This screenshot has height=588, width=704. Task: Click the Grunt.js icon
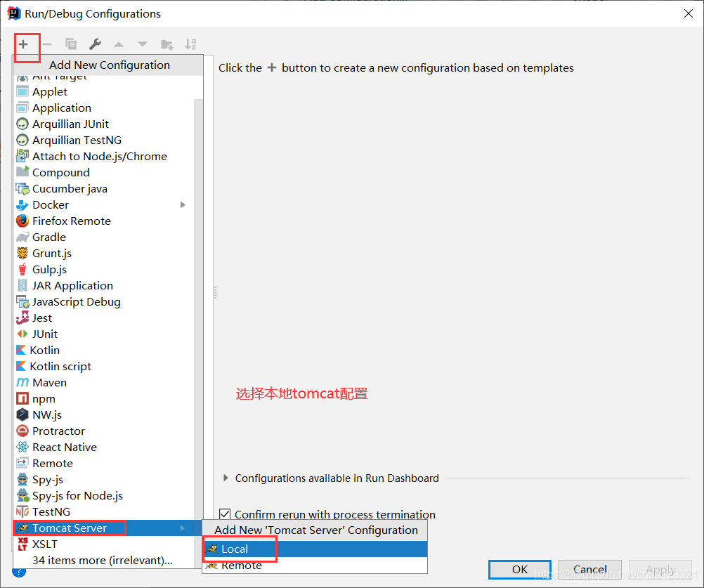coord(22,253)
